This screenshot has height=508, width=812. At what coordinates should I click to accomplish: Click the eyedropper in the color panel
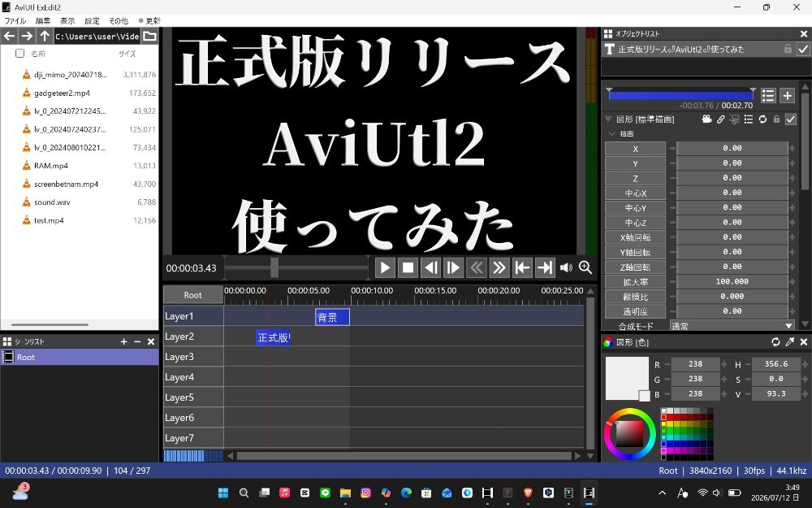click(x=790, y=341)
